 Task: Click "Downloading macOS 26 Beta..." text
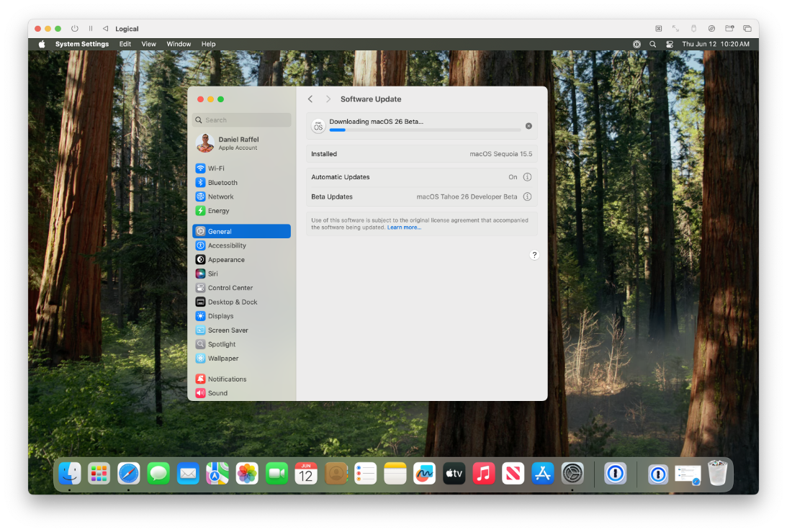[x=377, y=122]
